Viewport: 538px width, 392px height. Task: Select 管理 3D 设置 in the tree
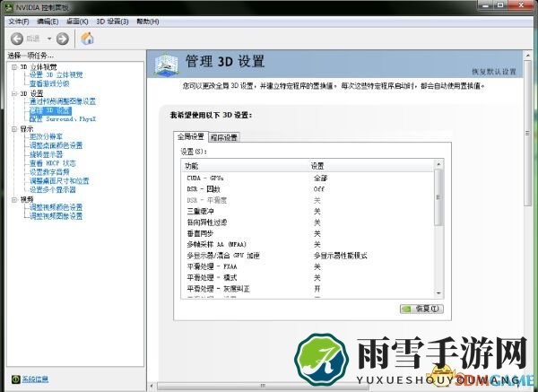pos(50,110)
